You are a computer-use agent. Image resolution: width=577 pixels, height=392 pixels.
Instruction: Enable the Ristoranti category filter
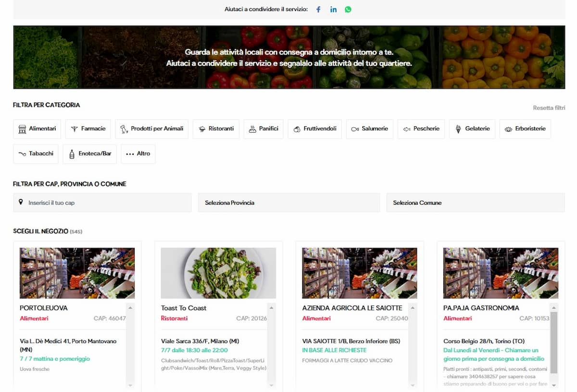pos(216,129)
